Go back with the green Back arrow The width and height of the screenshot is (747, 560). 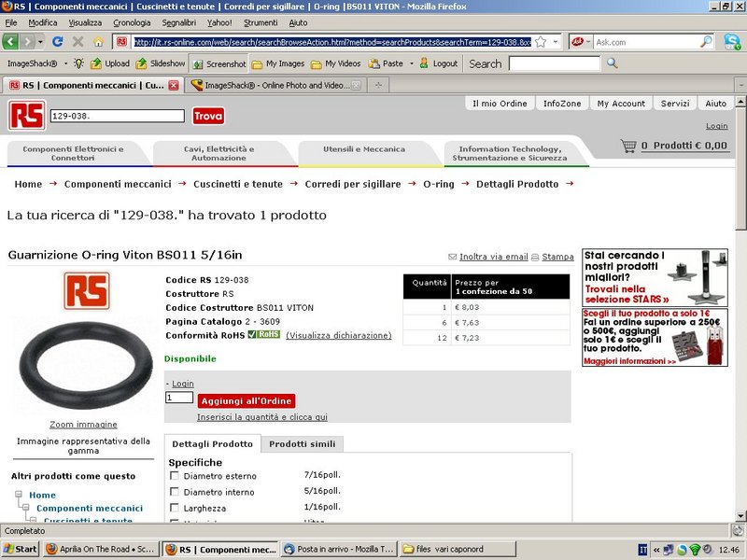[10, 42]
